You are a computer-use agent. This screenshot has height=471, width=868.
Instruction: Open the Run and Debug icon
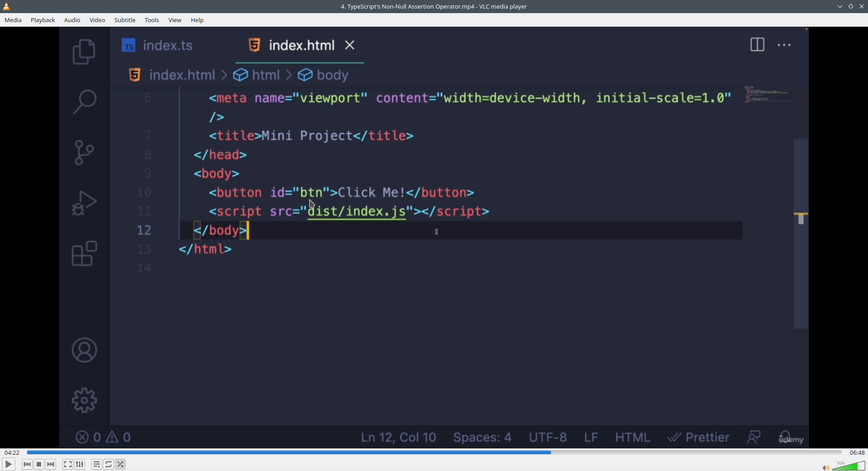85,203
